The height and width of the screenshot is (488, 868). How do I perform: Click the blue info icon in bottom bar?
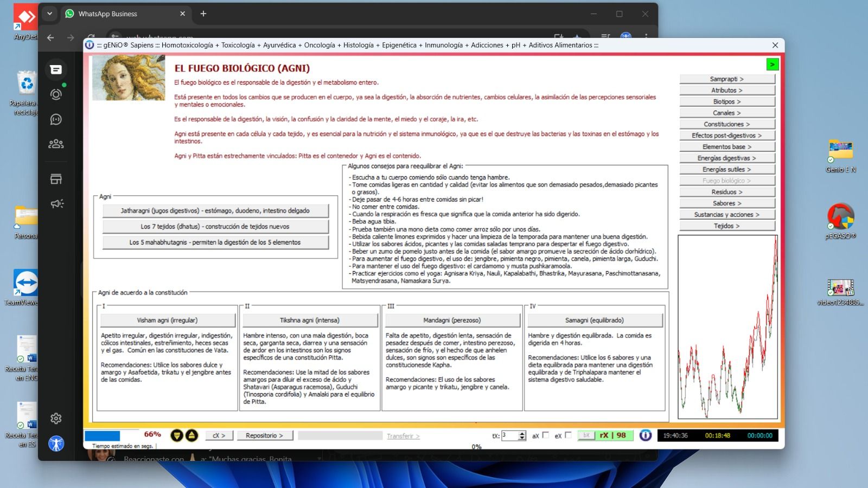click(x=645, y=435)
